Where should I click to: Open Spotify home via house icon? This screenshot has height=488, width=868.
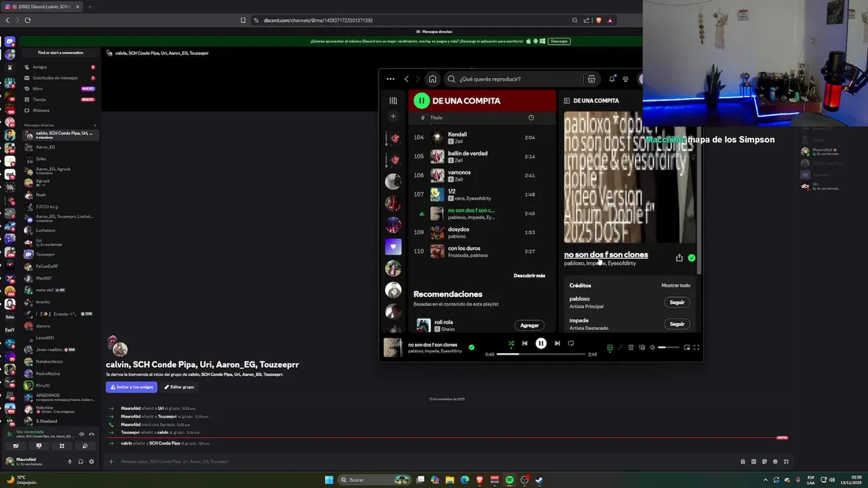433,79
